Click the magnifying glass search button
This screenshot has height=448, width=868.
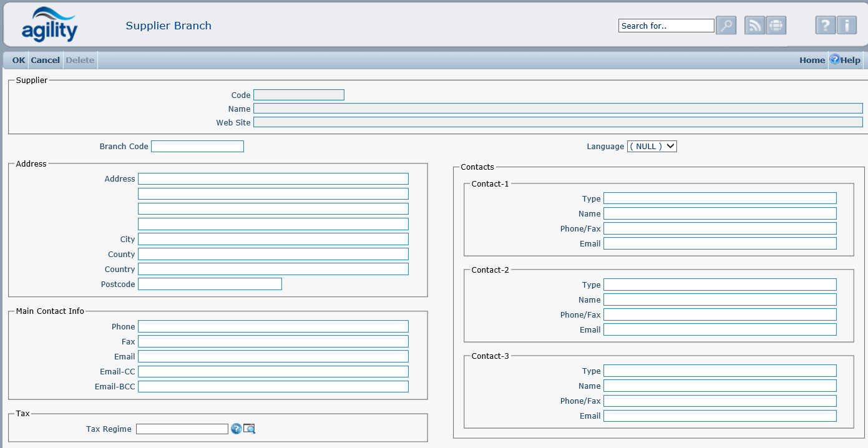[726, 26]
